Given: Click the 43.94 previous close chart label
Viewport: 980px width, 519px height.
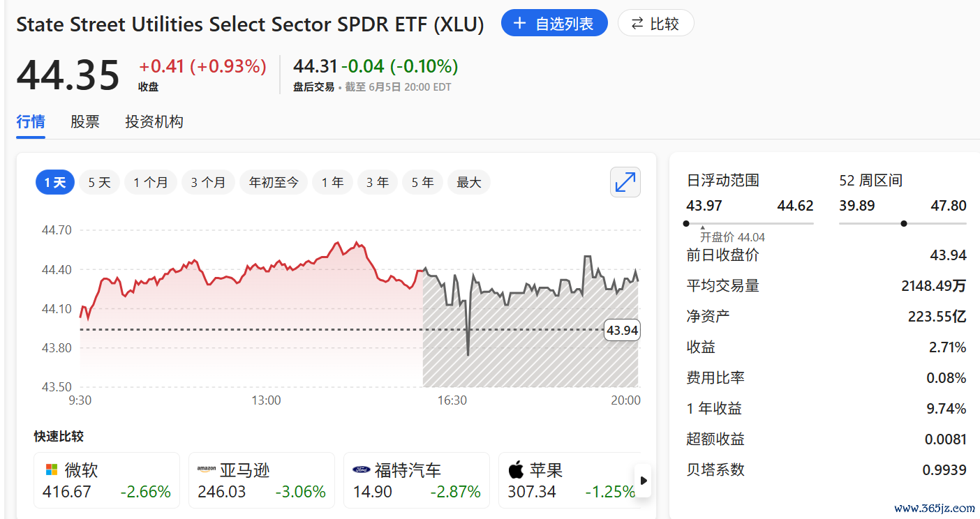Looking at the screenshot, I should tap(622, 330).
